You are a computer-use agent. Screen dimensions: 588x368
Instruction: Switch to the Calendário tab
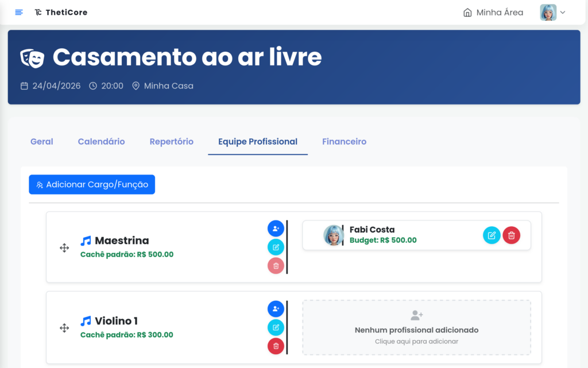point(101,142)
